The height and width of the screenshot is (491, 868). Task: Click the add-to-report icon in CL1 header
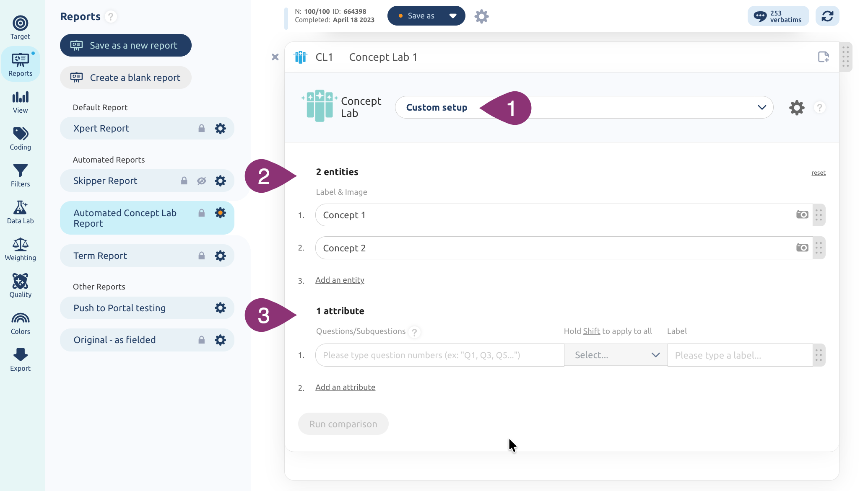(824, 57)
